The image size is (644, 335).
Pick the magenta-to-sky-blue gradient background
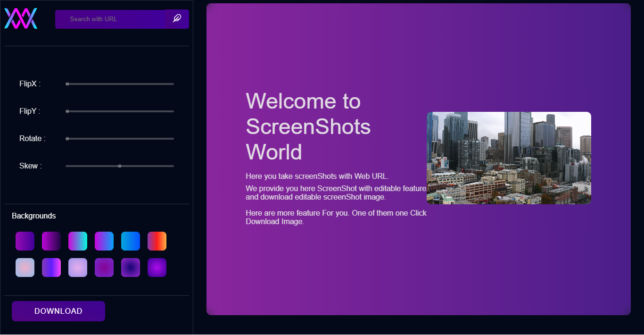pyautogui.click(x=104, y=241)
